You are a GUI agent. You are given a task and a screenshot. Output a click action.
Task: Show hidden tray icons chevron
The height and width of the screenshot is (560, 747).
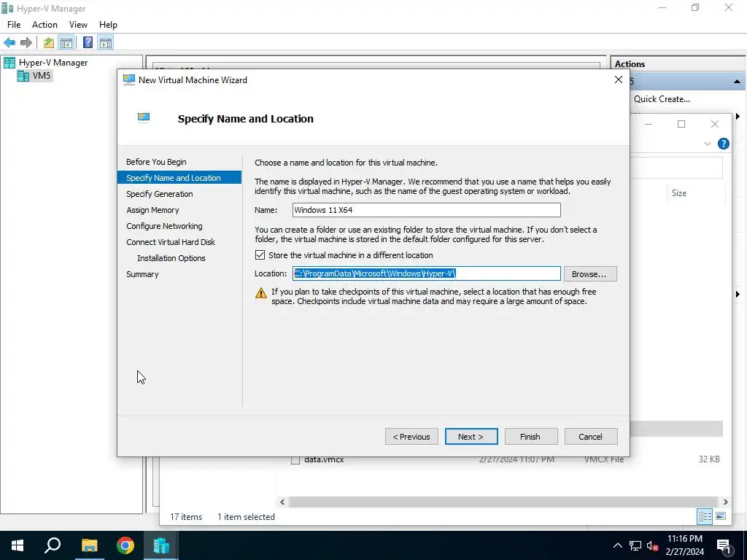[617, 545]
